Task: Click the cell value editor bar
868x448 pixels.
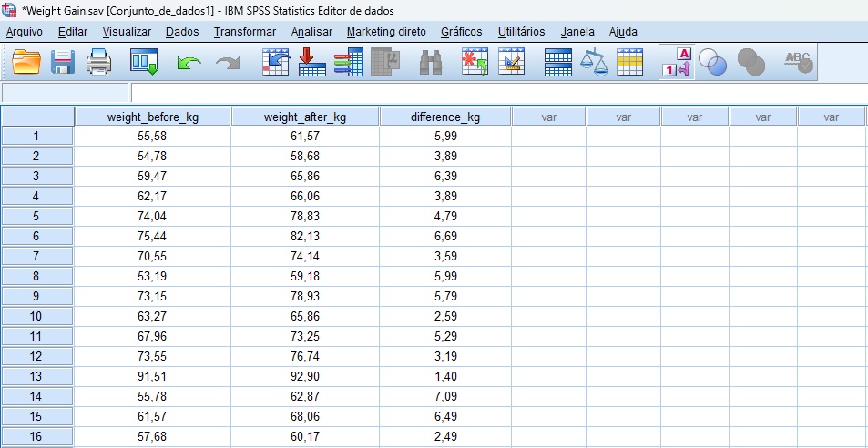Action: 499,92
